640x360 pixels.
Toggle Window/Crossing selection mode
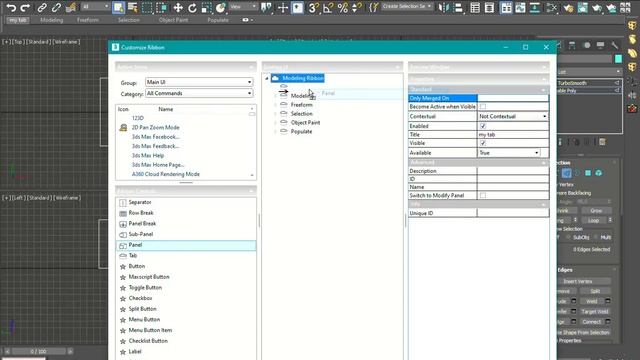coord(162,7)
